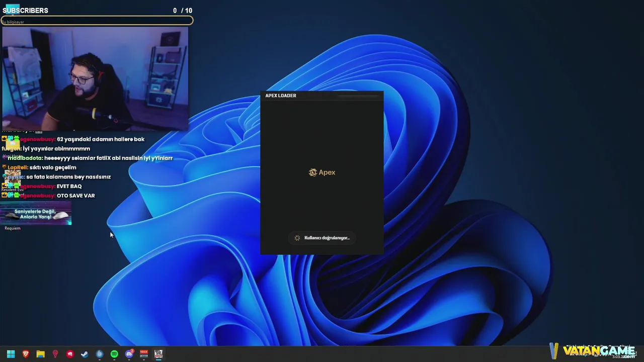Click the blue circular taskbar app icon
Viewport: 644px width, 362px height.
pyautogui.click(x=100, y=354)
